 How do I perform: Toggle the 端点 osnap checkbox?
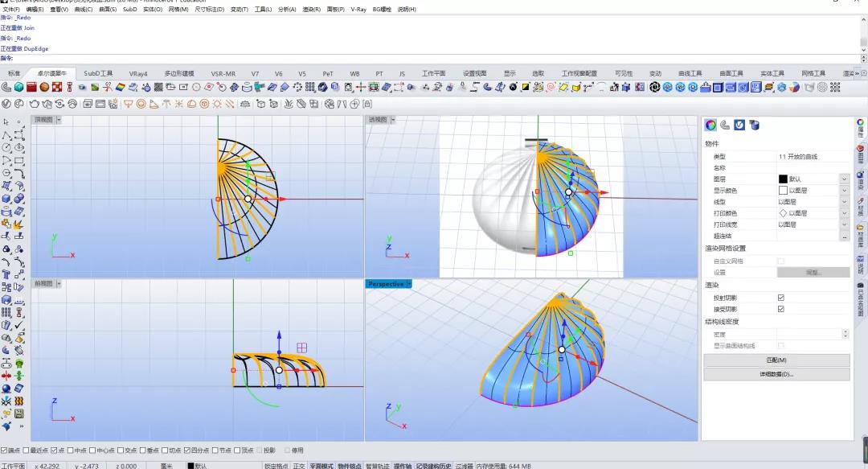4,450
